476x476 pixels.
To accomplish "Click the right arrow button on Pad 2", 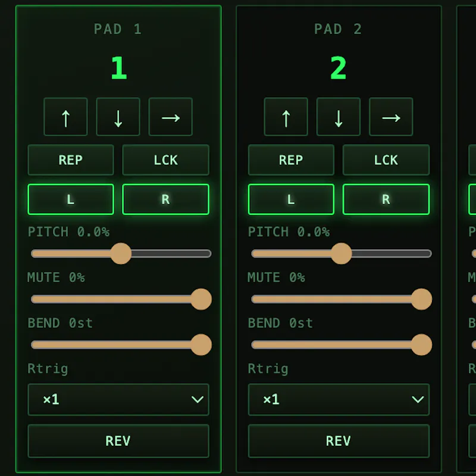I will pos(391,117).
